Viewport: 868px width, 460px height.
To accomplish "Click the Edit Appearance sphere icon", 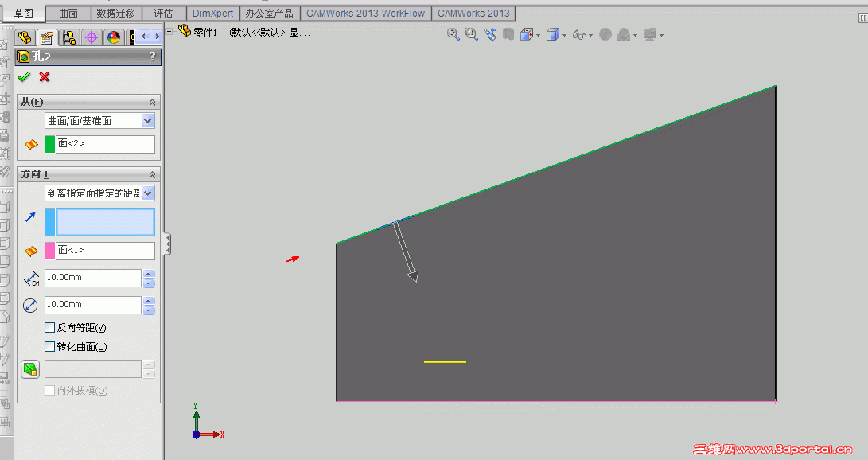I will pyautogui.click(x=605, y=34).
